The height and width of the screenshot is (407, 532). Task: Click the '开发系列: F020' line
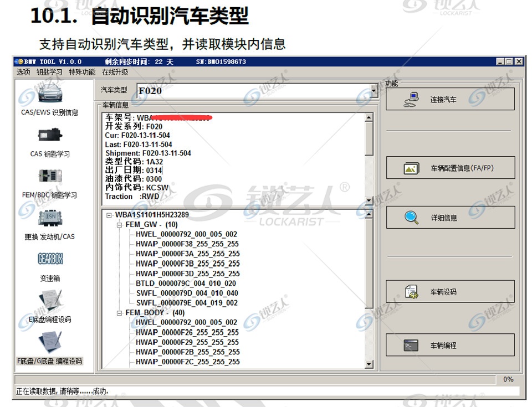pyautogui.click(x=134, y=126)
